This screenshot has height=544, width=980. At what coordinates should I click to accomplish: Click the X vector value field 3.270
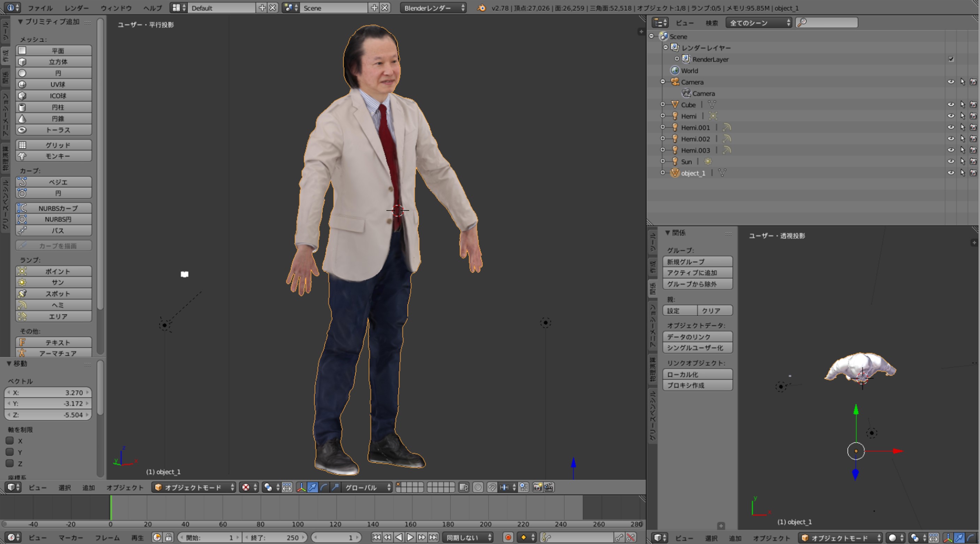[48, 393]
